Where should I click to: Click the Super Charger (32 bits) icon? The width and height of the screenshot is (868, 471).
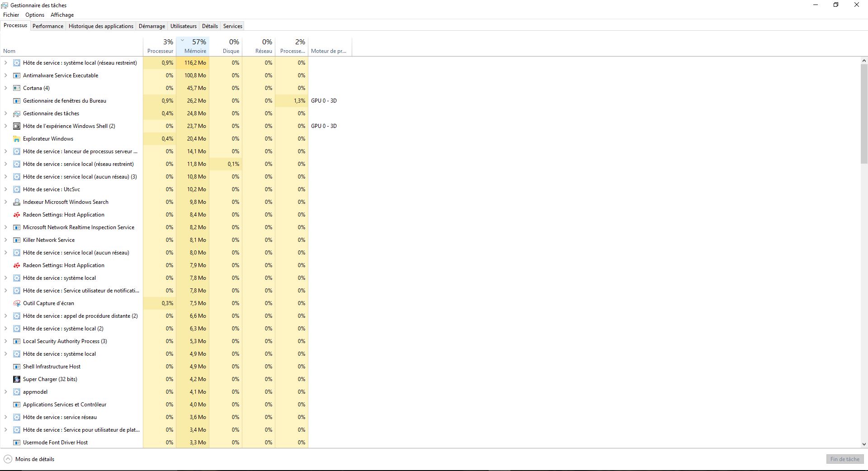point(17,379)
